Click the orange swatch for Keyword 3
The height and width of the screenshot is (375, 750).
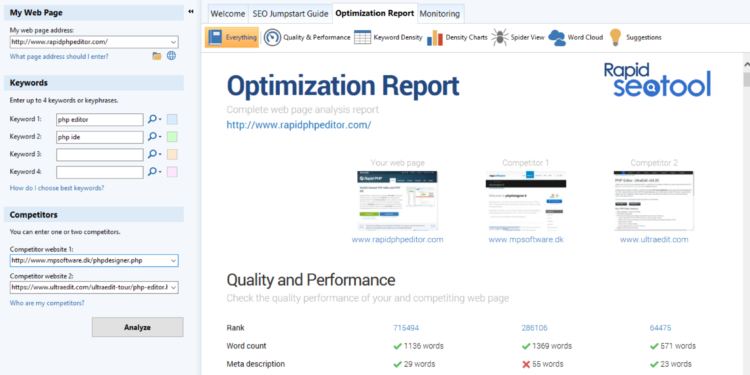coord(172,154)
